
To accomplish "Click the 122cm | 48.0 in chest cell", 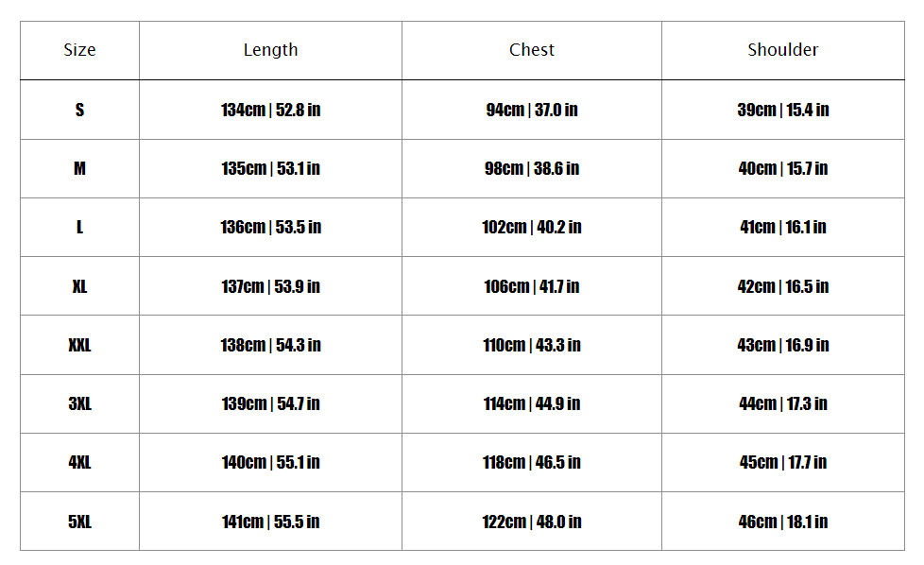I will click(532, 522).
